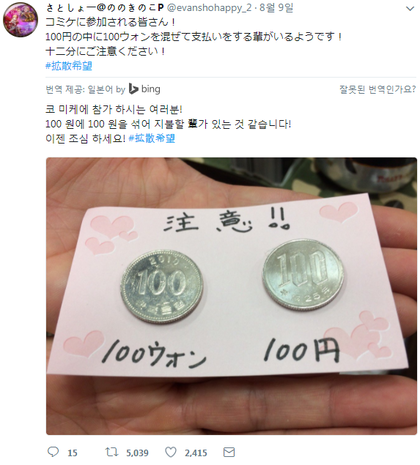The height and width of the screenshot is (465, 420).
Task: Click the 15 replies count
Action: [x=72, y=453]
